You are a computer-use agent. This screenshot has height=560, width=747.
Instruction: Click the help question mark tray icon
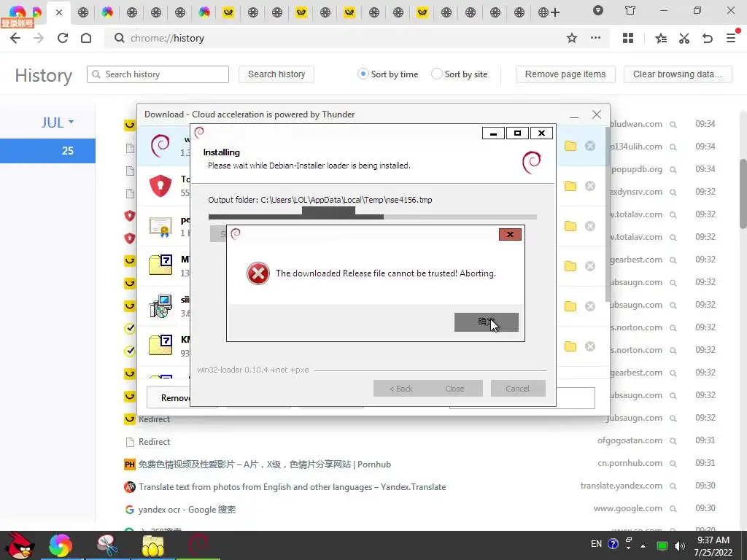click(613, 544)
